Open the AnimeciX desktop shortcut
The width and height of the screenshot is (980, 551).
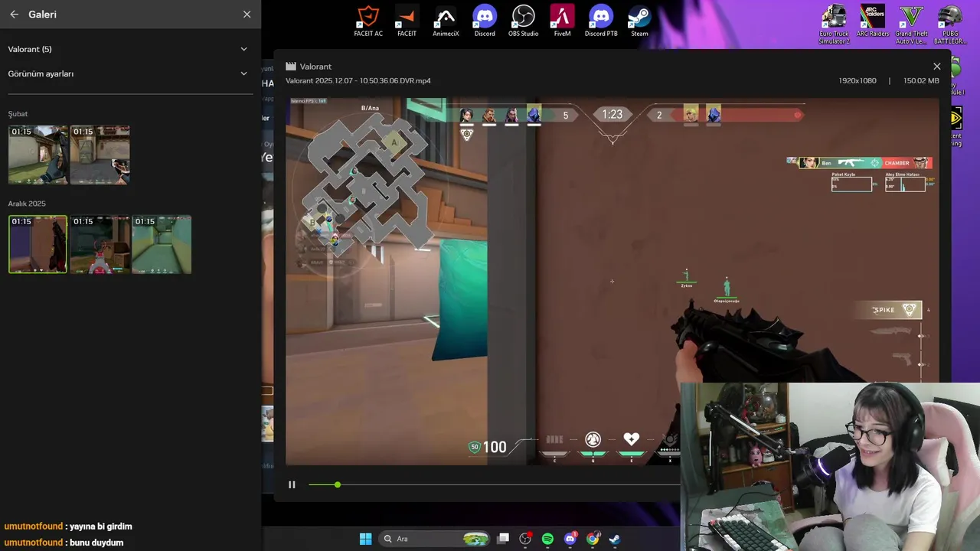point(446,21)
